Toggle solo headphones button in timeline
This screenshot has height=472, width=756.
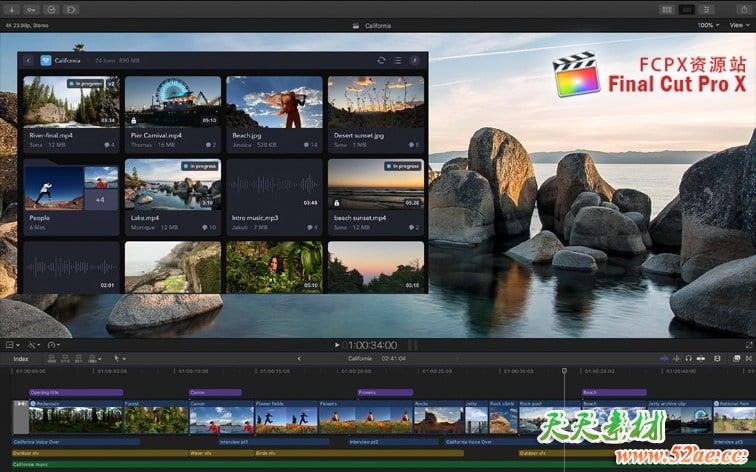[x=688, y=359]
